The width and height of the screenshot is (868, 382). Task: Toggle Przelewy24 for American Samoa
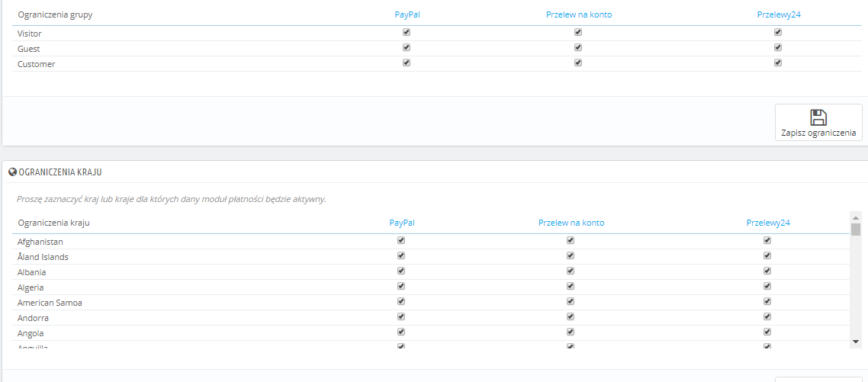pos(768,301)
